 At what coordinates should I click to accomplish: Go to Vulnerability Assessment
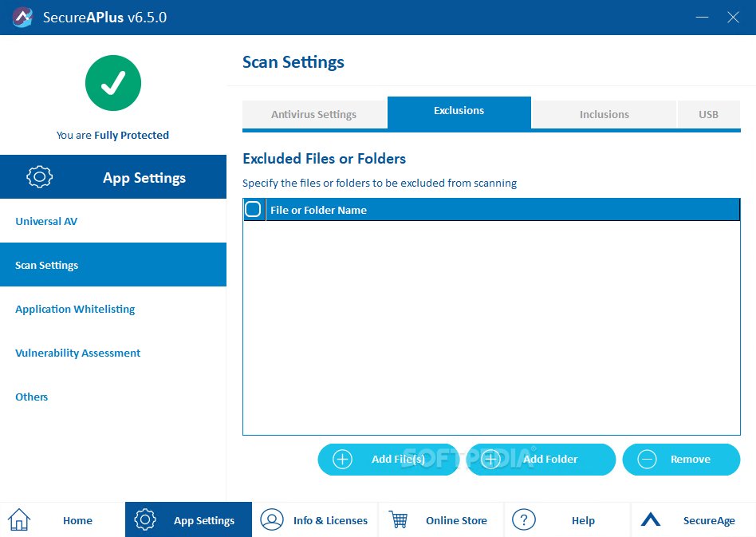[x=113, y=353]
